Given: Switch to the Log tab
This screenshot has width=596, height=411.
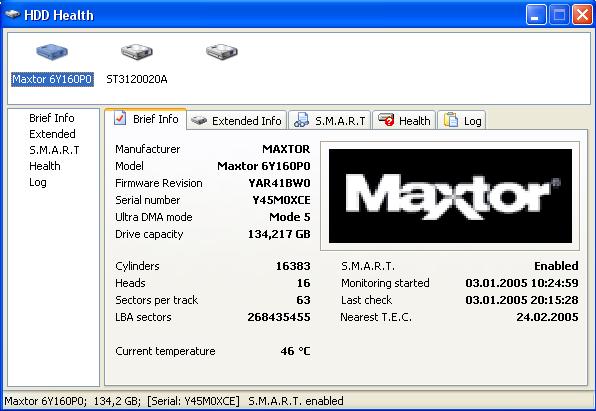Looking at the screenshot, I should click(x=462, y=121).
